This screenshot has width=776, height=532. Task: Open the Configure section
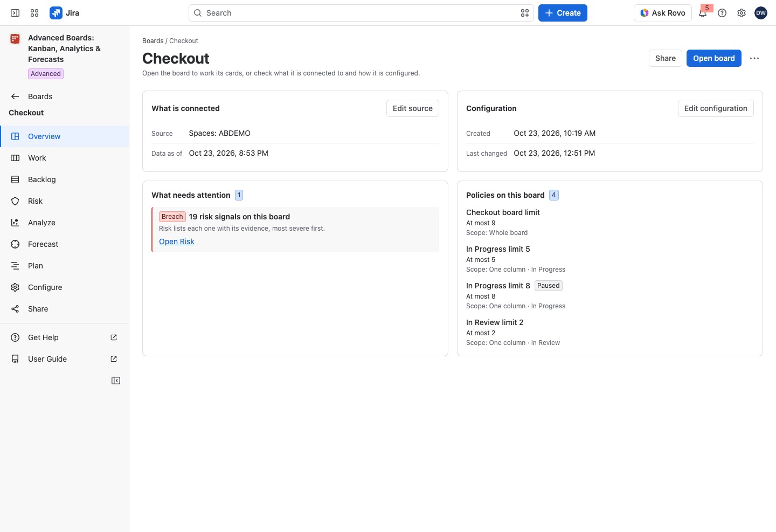point(65,287)
